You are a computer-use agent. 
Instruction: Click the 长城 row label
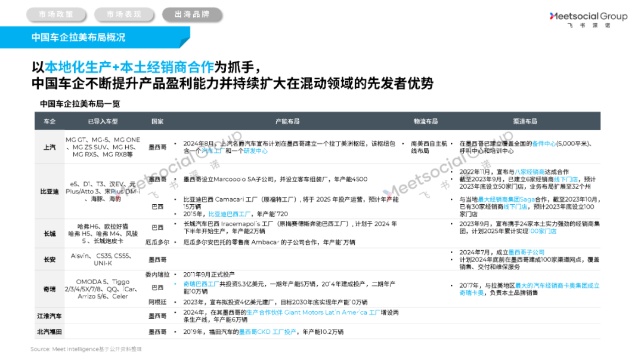click(49, 233)
